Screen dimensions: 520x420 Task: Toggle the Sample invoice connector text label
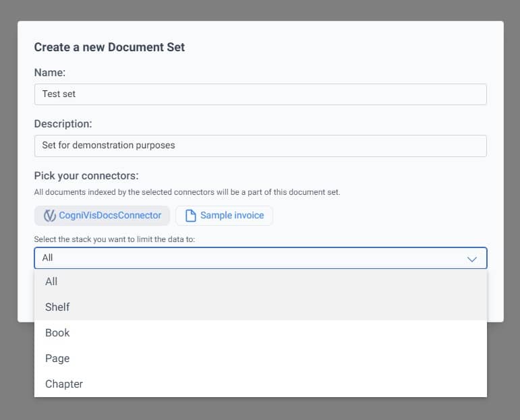(x=232, y=216)
